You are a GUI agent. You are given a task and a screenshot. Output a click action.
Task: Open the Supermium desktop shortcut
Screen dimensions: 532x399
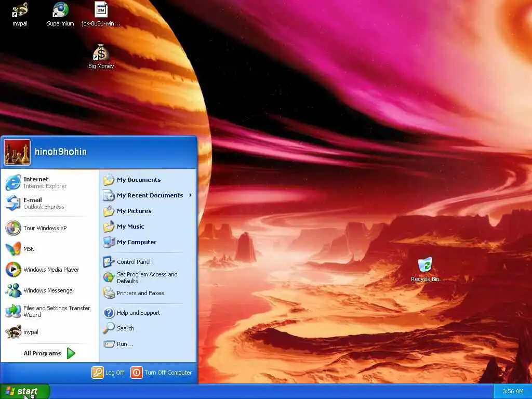point(60,10)
